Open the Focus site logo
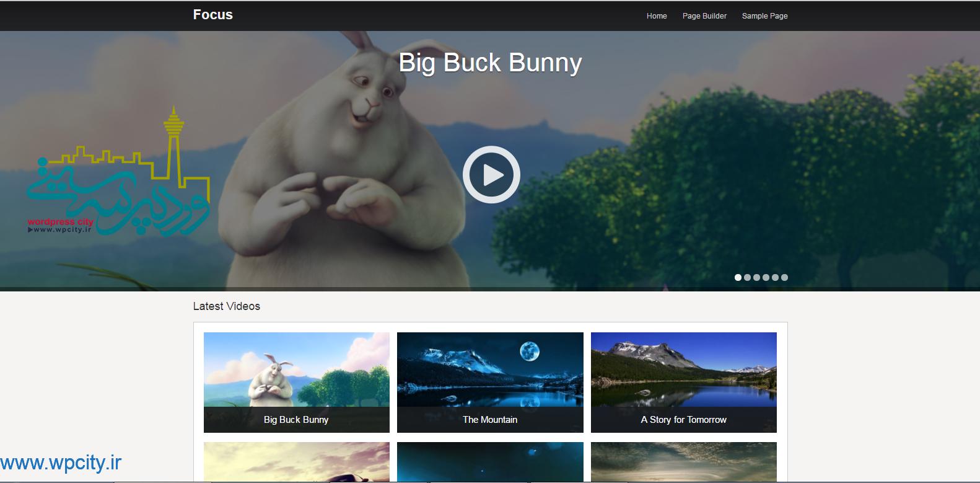Screen dimensions: 980x483 pos(212,15)
